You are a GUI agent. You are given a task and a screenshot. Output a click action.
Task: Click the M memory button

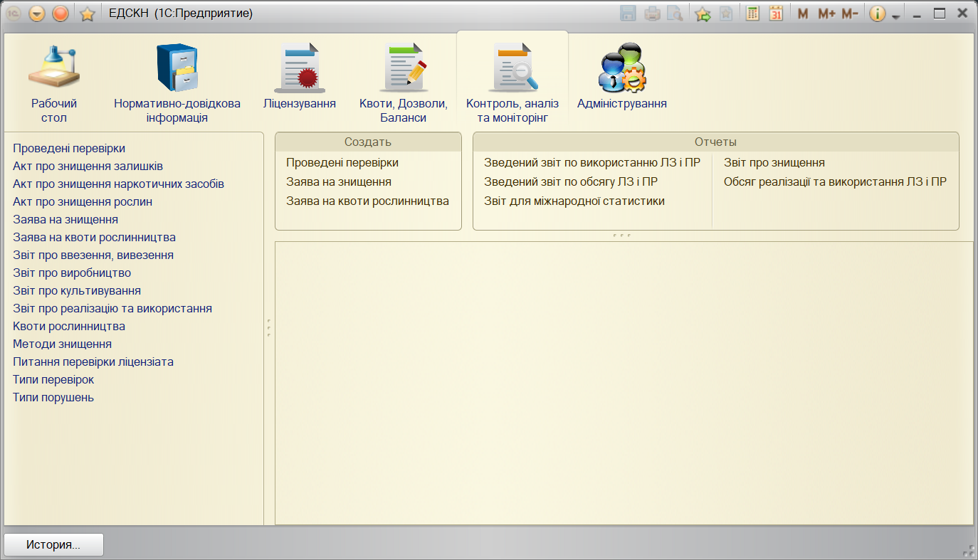pyautogui.click(x=803, y=14)
